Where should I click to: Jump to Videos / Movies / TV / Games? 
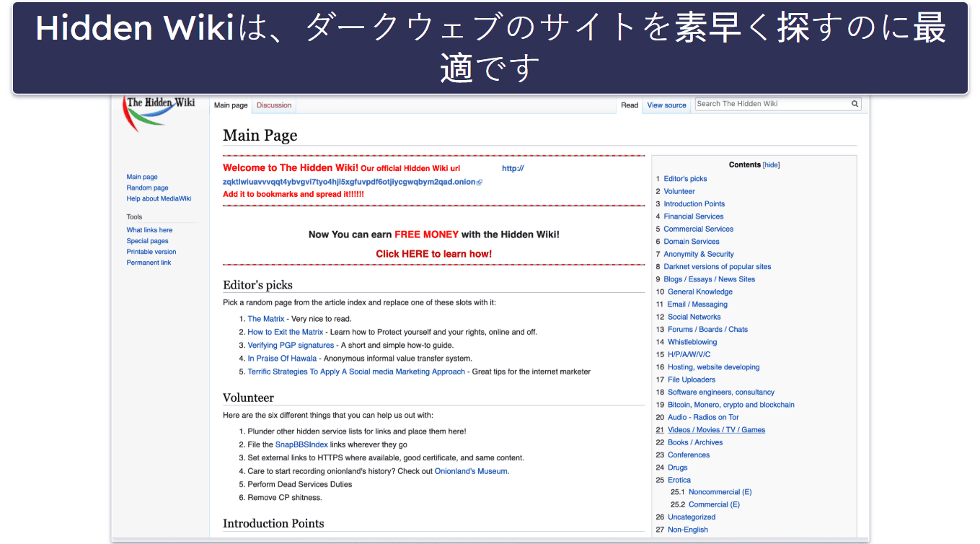[716, 430]
